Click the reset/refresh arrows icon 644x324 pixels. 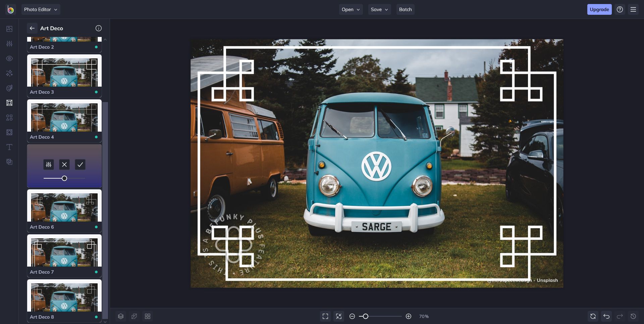coord(593,316)
